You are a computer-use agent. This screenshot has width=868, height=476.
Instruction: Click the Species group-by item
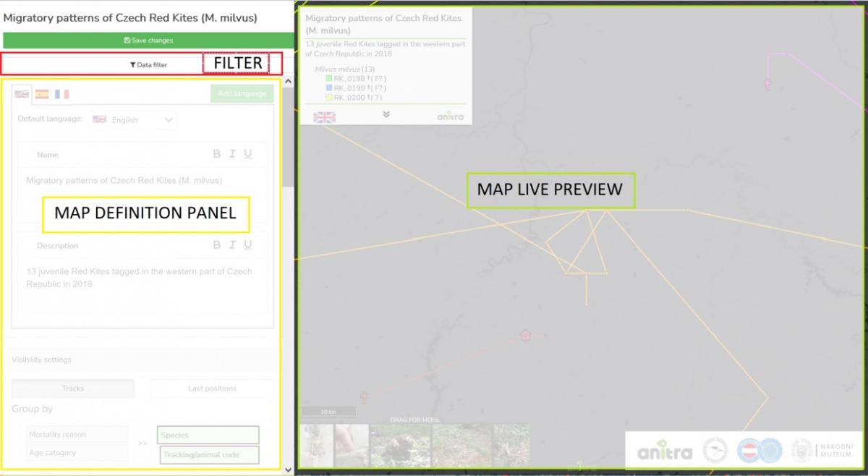tap(208, 435)
